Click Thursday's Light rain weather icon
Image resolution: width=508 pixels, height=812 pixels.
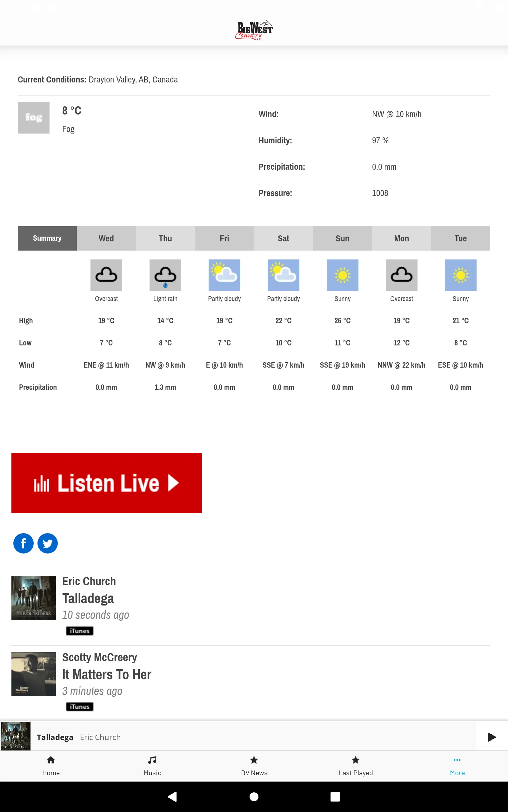165,275
